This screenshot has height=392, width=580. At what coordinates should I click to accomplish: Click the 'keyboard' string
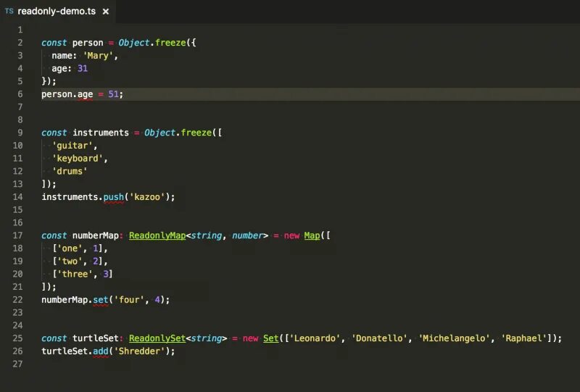click(x=78, y=159)
